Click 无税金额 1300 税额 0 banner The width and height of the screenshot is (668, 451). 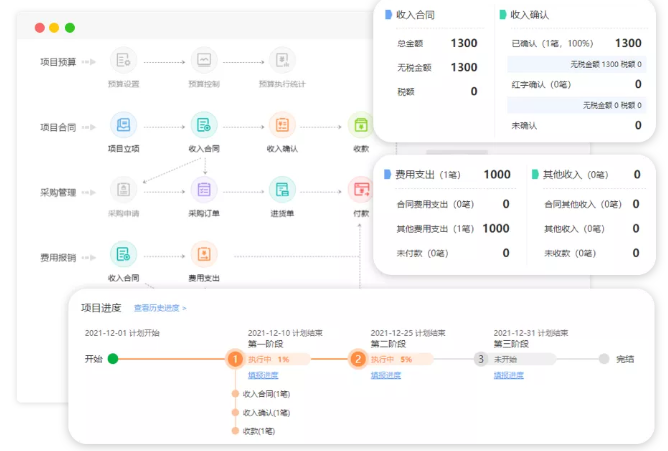point(576,64)
